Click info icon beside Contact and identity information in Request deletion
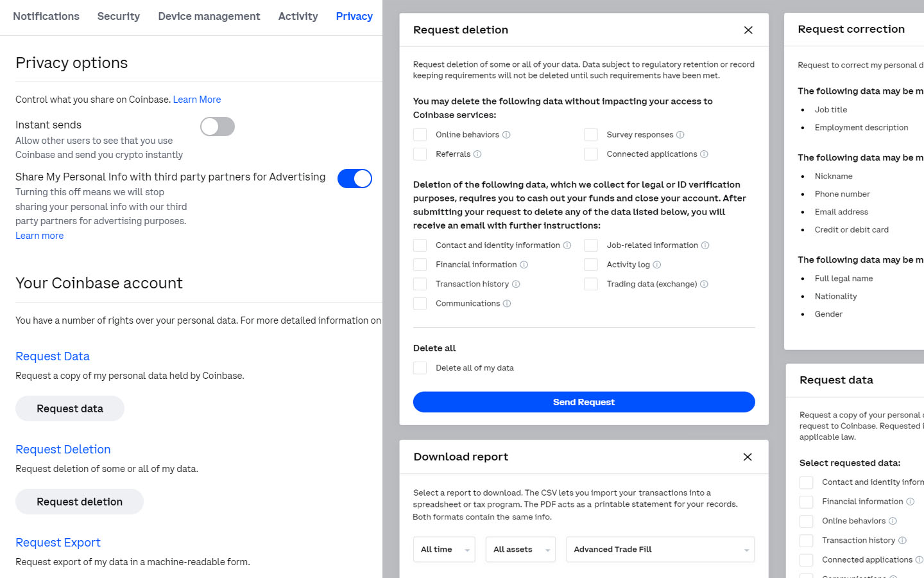This screenshot has width=924, height=578. click(x=567, y=245)
